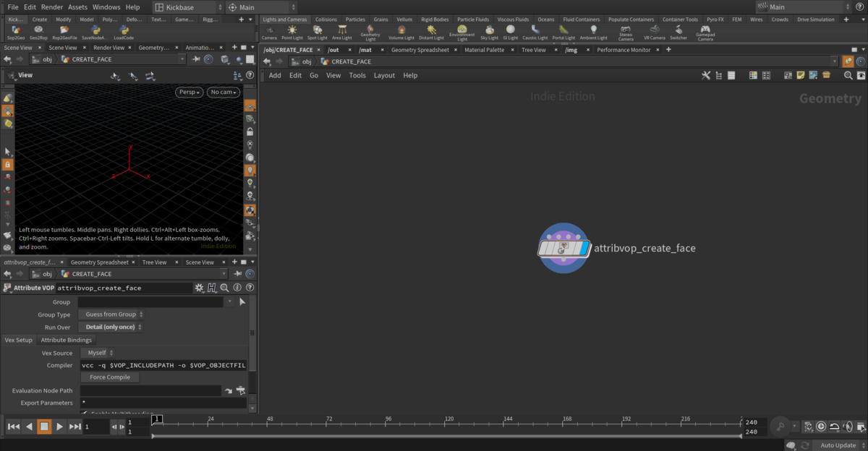Select the Volume Light tool
Screen dimensions: 868x451
tap(401, 33)
